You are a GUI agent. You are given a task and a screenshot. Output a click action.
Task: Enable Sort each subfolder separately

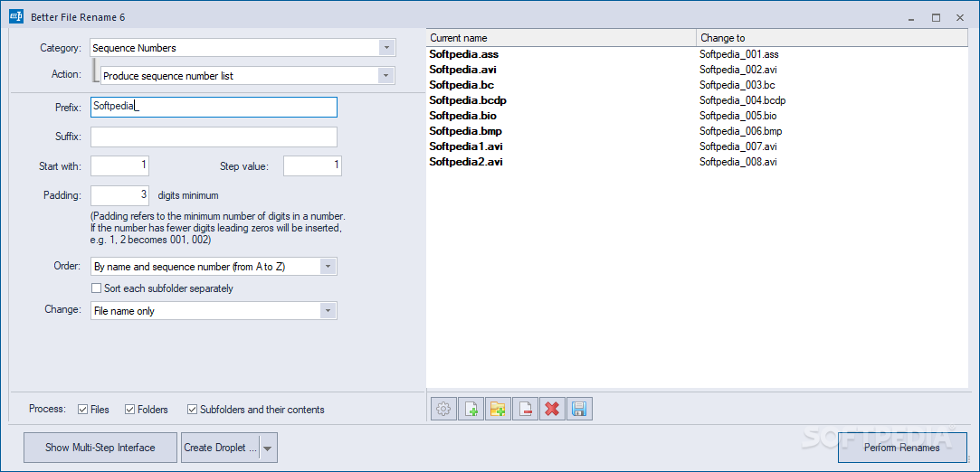96,288
